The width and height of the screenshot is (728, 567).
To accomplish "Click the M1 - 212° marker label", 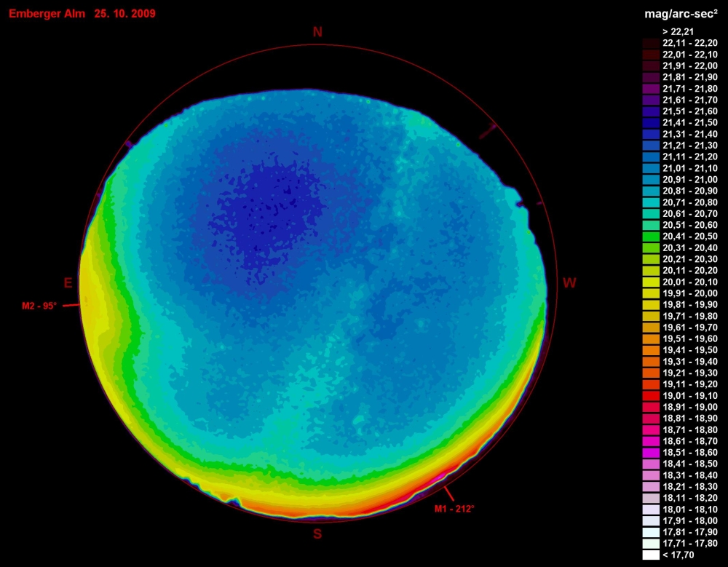I will (454, 508).
